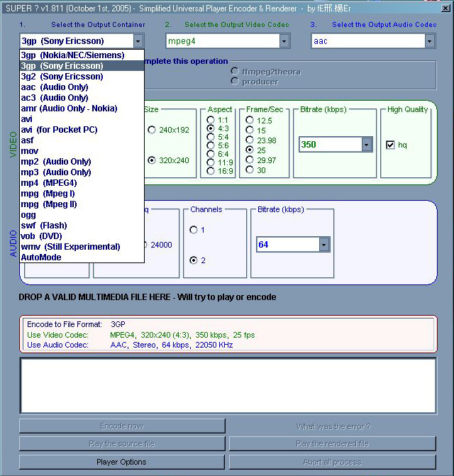Click the Player Options button
This screenshot has width=454, height=476.
(x=122, y=462)
